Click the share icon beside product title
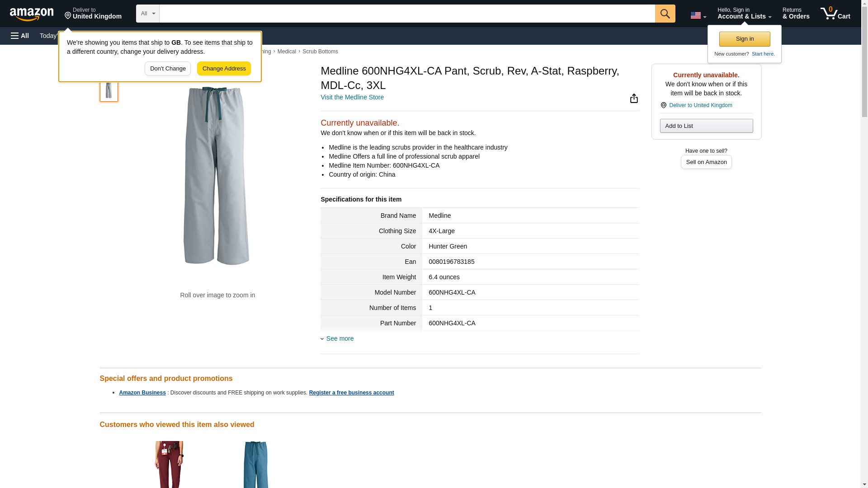This screenshot has height=488, width=868. point(634,99)
